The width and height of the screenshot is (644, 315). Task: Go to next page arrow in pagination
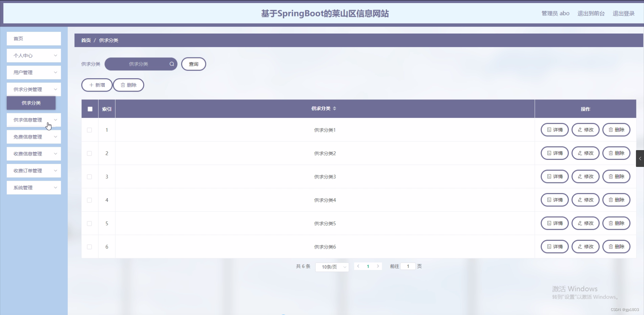(x=378, y=266)
